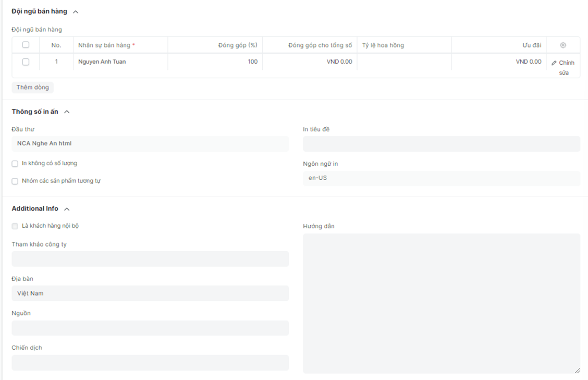Click the pencil Chỉnh sửa edit icon
Image resolution: width=588 pixels, height=380 pixels.
click(x=554, y=63)
